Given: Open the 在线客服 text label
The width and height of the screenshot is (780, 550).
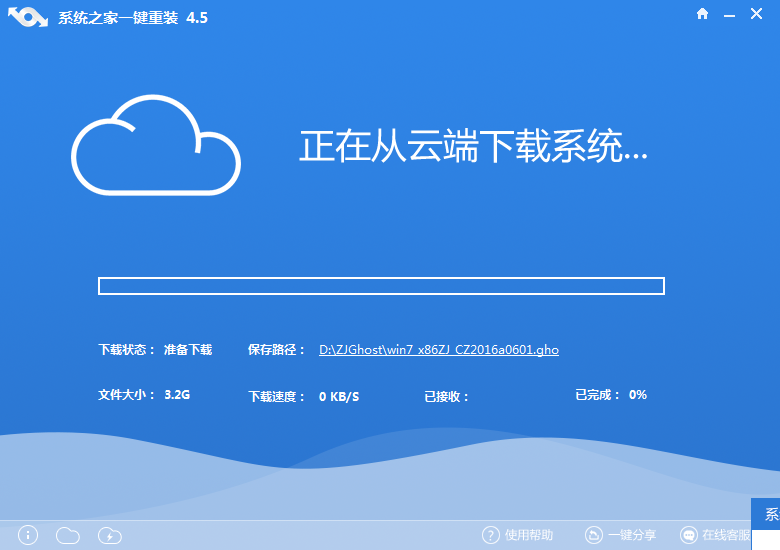Looking at the screenshot, I should pos(726,535).
